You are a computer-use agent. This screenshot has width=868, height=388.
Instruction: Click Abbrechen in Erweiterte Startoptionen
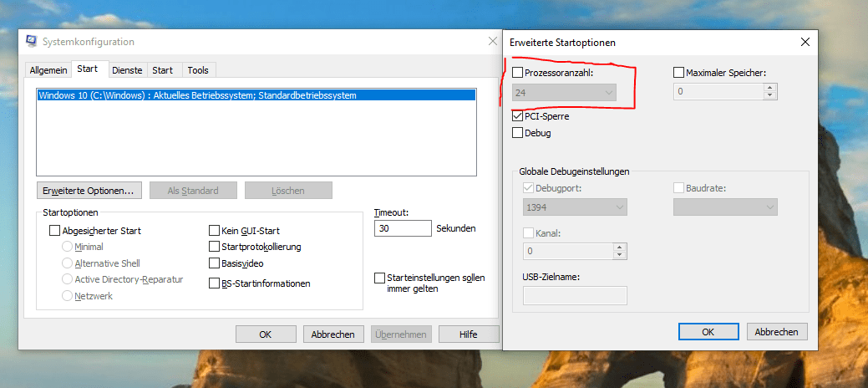point(777,331)
